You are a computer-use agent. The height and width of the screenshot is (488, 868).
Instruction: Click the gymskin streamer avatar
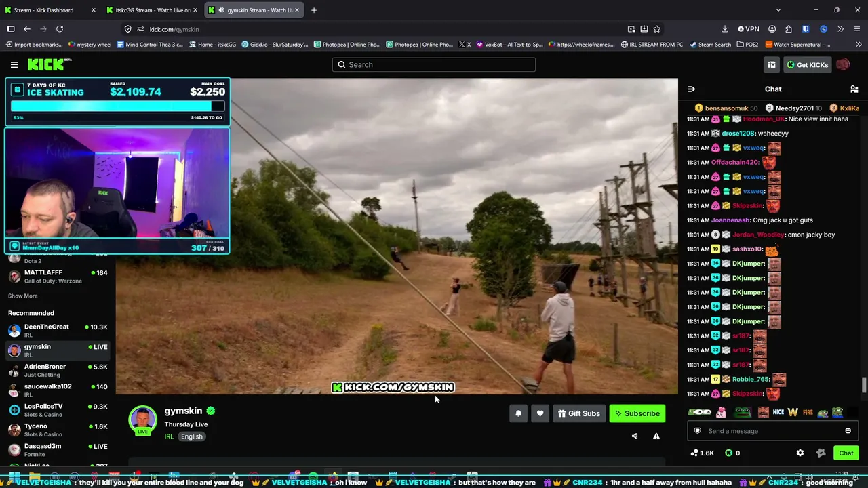pyautogui.click(x=143, y=420)
